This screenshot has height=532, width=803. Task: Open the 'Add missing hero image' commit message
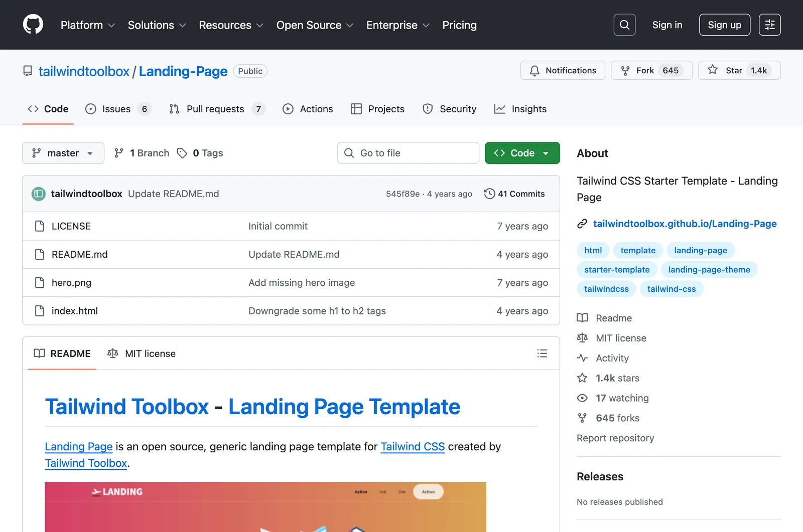point(302,282)
